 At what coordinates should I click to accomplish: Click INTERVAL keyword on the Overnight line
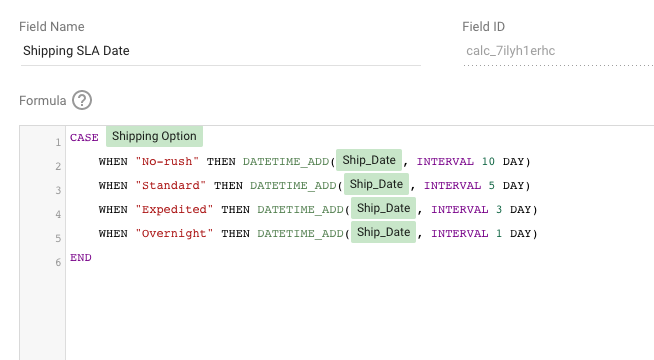460,234
